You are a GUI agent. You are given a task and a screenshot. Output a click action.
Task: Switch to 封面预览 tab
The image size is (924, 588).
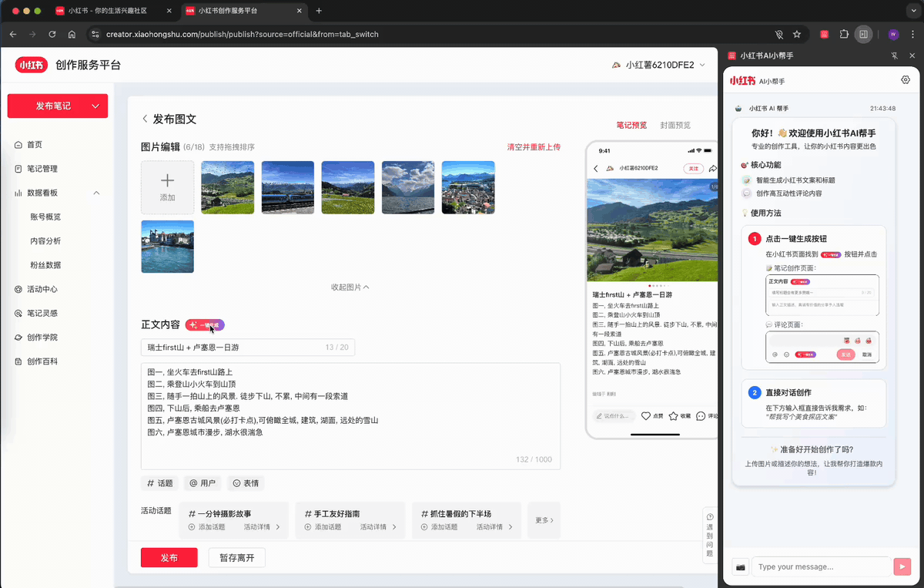tap(675, 125)
